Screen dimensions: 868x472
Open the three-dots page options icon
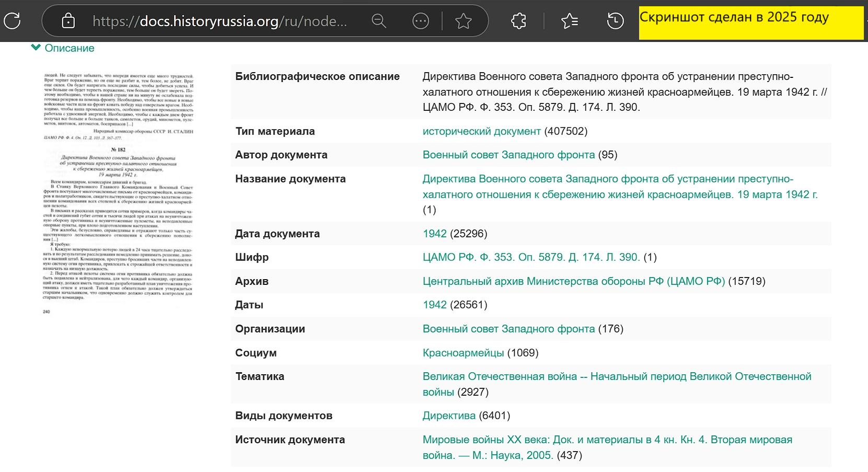pyautogui.click(x=421, y=21)
